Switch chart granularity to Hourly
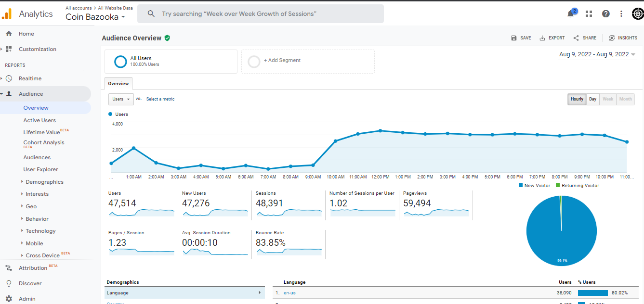Image resolution: width=644 pixels, height=304 pixels. (577, 99)
